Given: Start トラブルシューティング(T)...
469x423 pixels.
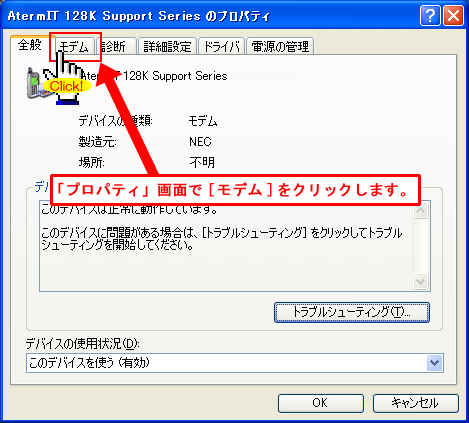Looking at the screenshot, I should 352,312.
